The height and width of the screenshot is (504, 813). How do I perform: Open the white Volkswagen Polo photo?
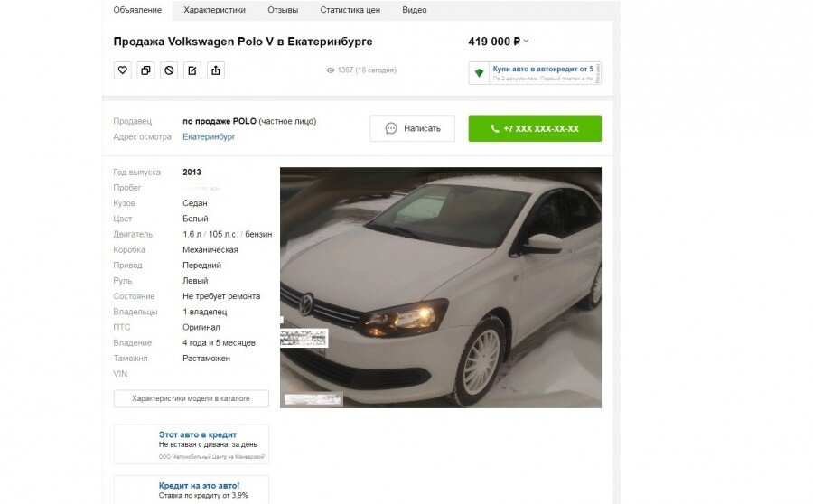441,287
